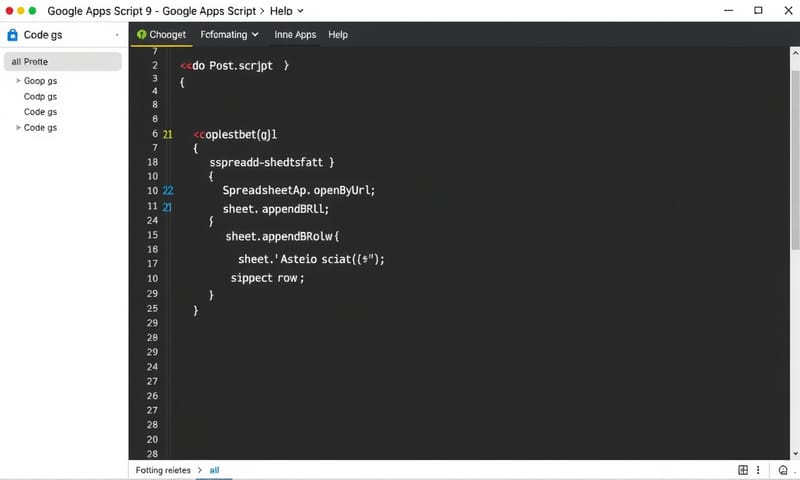Viewport: 800px width, 480px height.
Task: Click the blue lock icon beside Code gs header
Action: (x=12, y=35)
